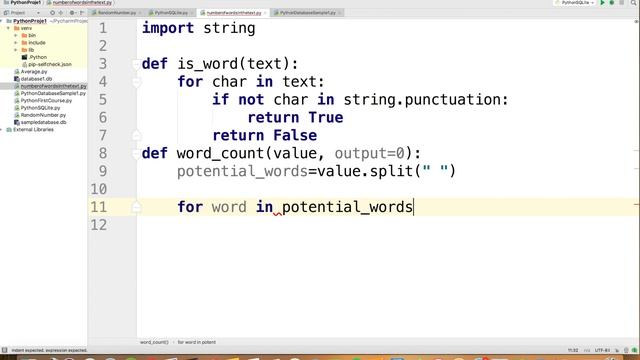This screenshot has width=640, height=360.
Task: Select the numberofwordsinthetext.py editor tab
Action: pyautogui.click(x=233, y=13)
